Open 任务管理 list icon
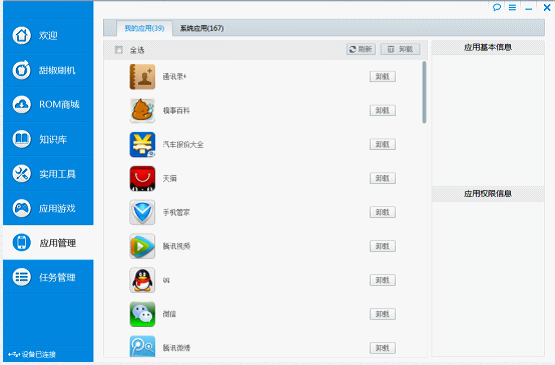The height and width of the screenshot is (365, 555). click(22, 277)
